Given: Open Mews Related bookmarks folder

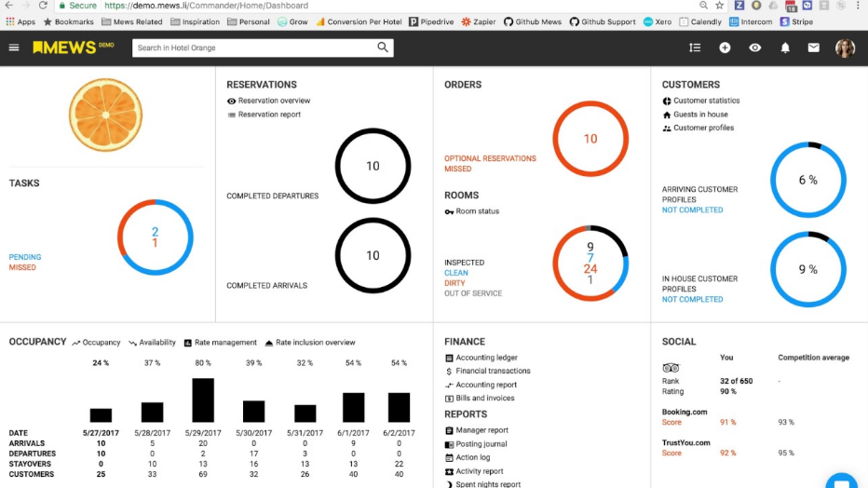Looking at the screenshot, I should pos(131,21).
